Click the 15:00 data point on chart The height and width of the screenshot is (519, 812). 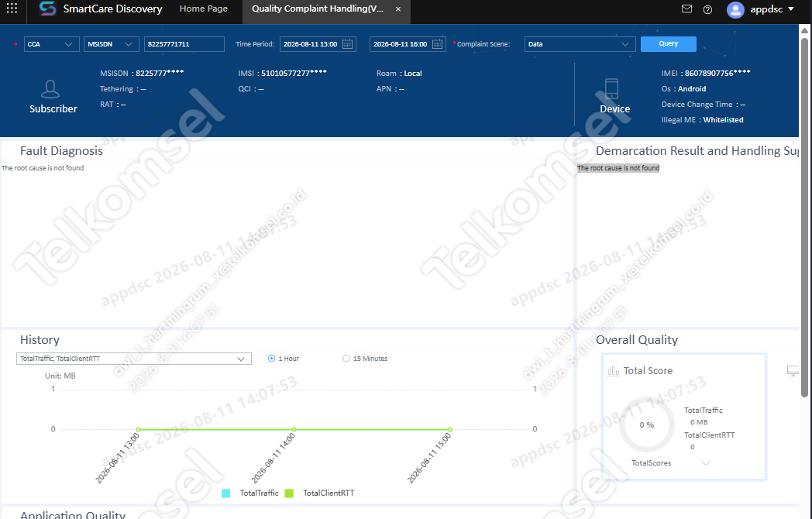pyautogui.click(x=450, y=429)
